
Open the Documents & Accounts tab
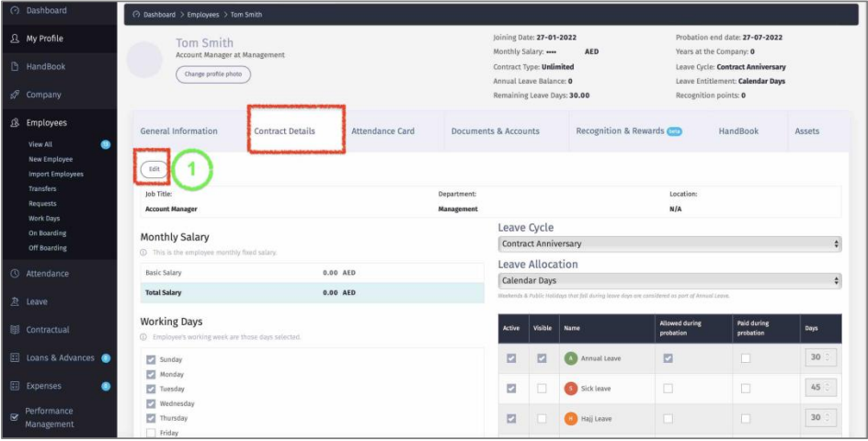[x=495, y=131]
